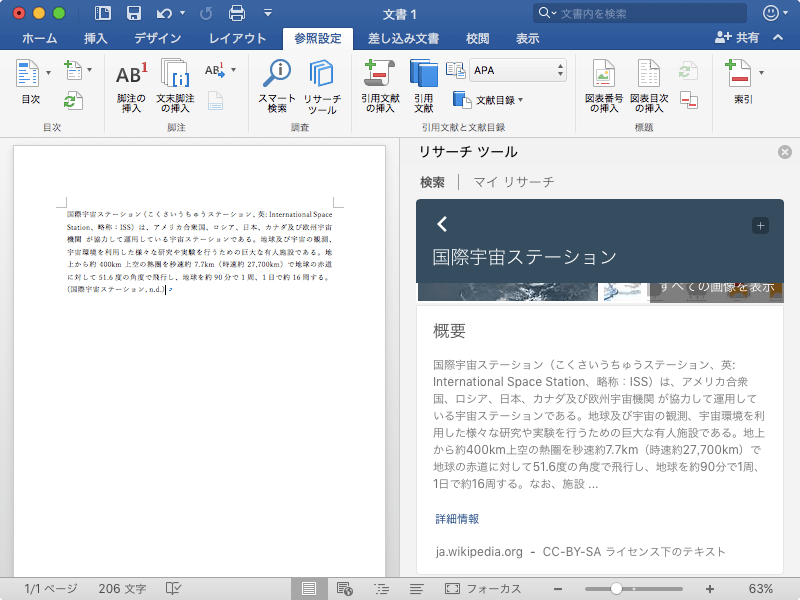Screen dimensions: 800x600
Task: Adjust the zoom slider in status bar
Action: click(x=616, y=589)
